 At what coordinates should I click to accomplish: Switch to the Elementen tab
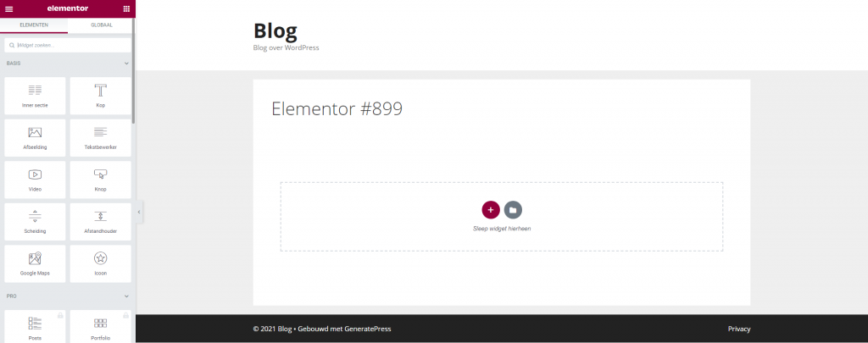click(34, 25)
